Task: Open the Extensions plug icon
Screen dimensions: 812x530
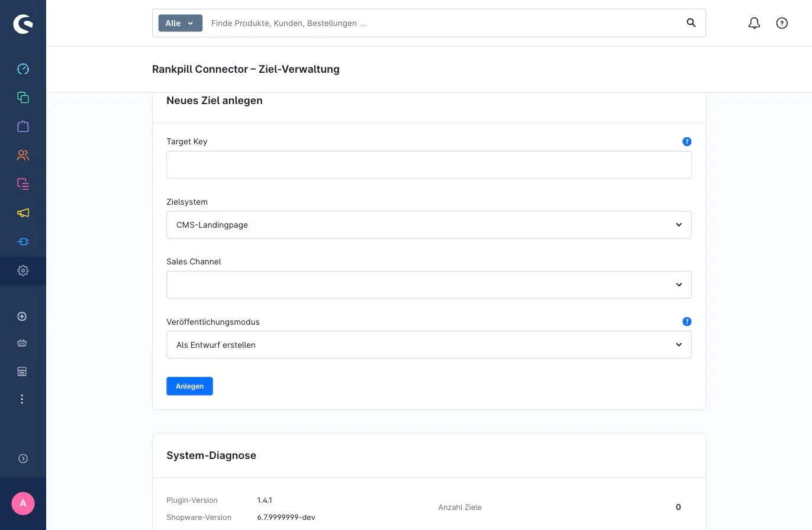Action: coord(23,241)
